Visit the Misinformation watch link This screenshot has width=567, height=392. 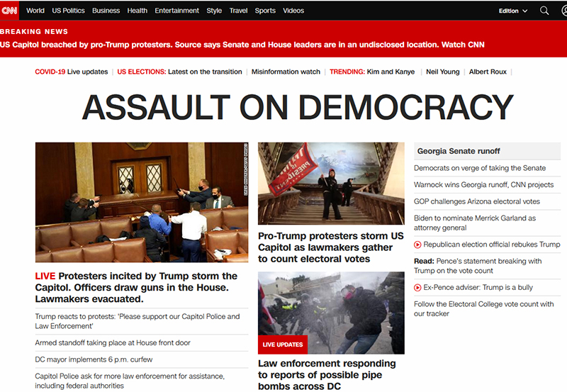286,72
